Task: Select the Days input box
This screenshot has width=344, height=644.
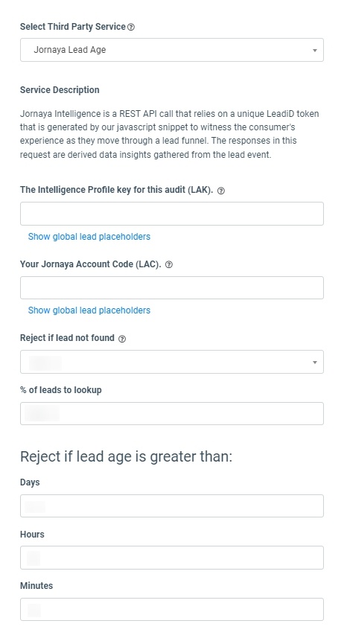Action: [172, 506]
